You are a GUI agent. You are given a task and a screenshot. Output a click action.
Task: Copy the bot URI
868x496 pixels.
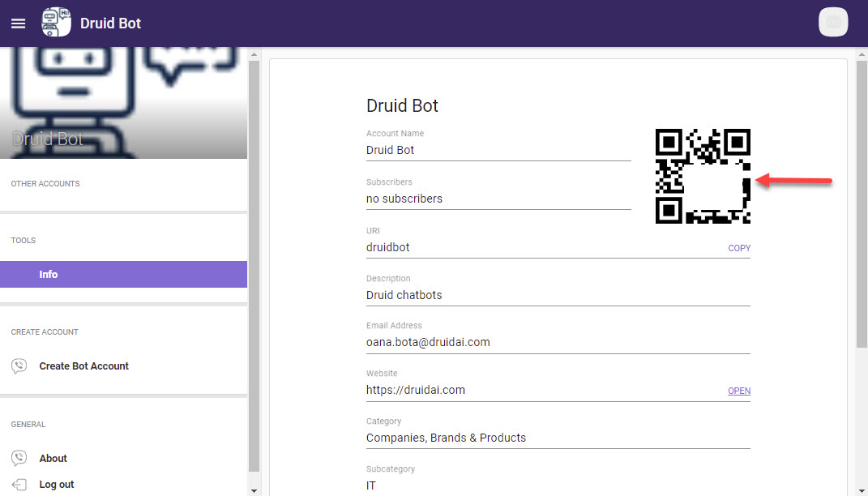coord(739,248)
